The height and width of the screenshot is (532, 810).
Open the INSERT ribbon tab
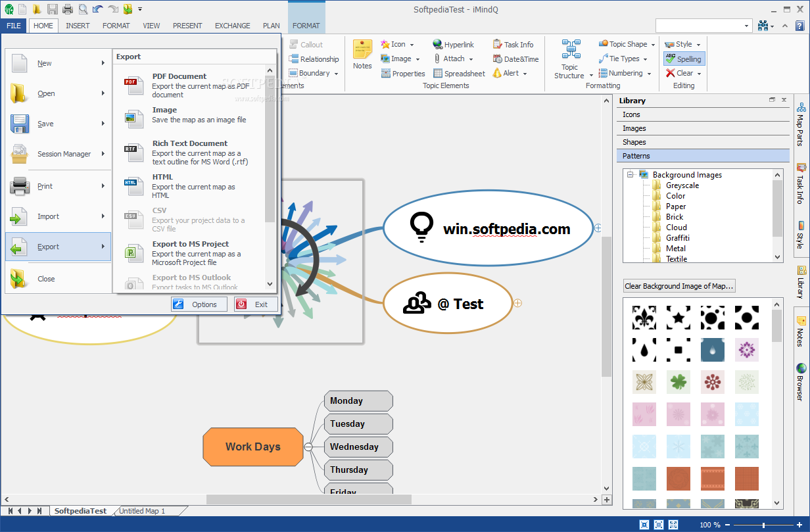pyautogui.click(x=78, y=26)
